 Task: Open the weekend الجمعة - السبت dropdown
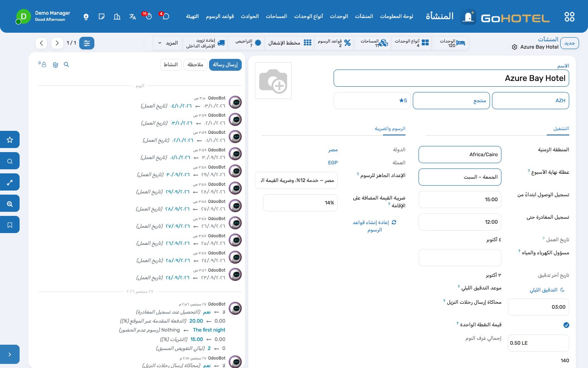pos(460,177)
